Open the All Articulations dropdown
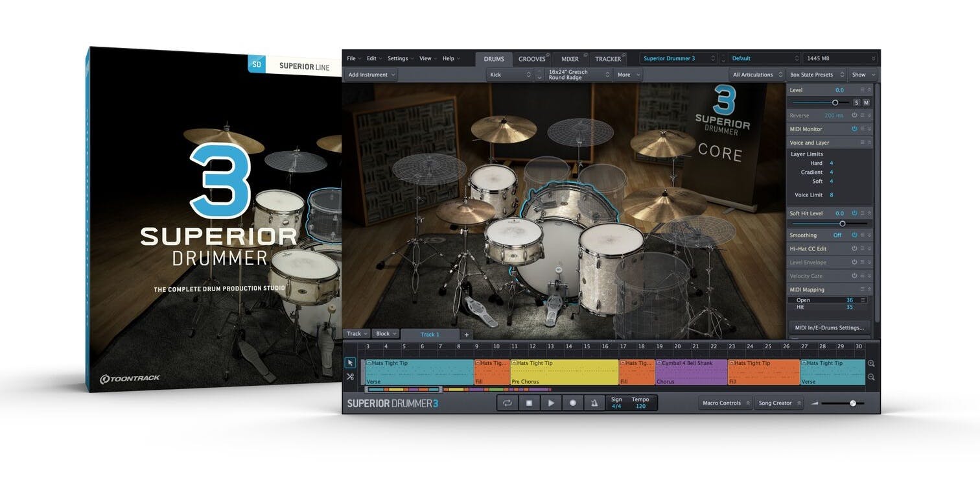This screenshot has height=487, width=980. (756, 75)
